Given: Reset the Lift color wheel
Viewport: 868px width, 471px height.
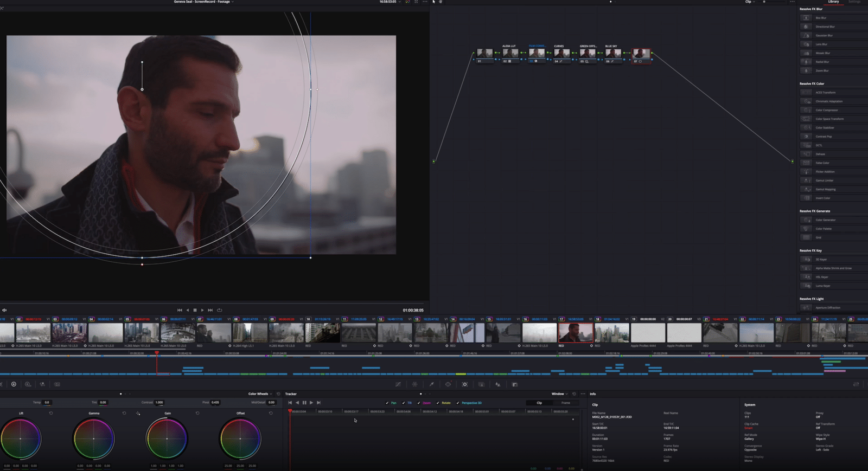Looking at the screenshot, I should (x=51, y=413).
